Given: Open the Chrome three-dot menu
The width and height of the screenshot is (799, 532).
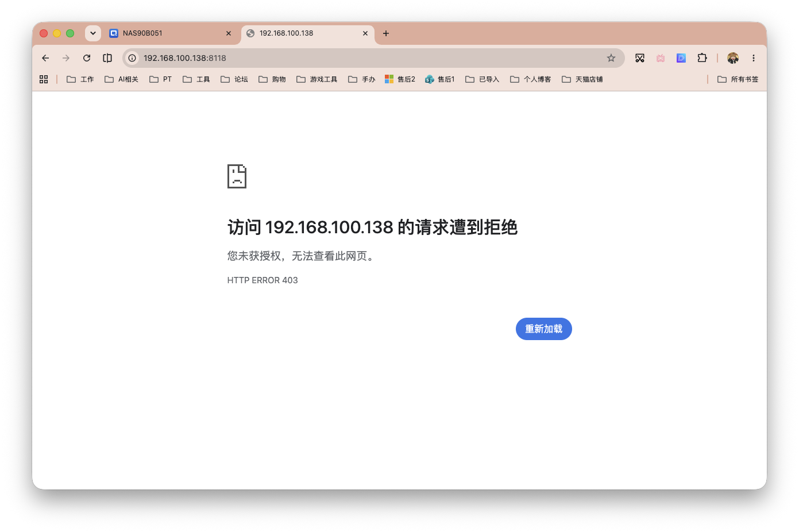Looking at the screenshot, I should coord(754,58).
